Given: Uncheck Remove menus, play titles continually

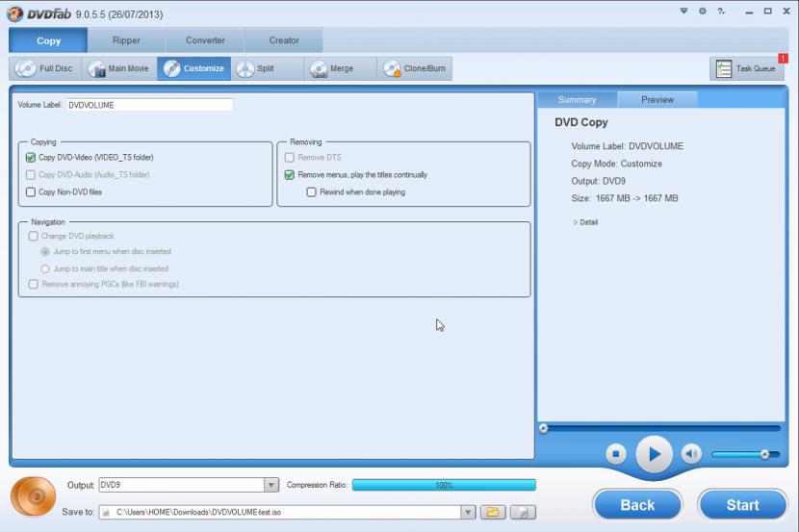Looking at the screenshot, I should click(290, 175).
